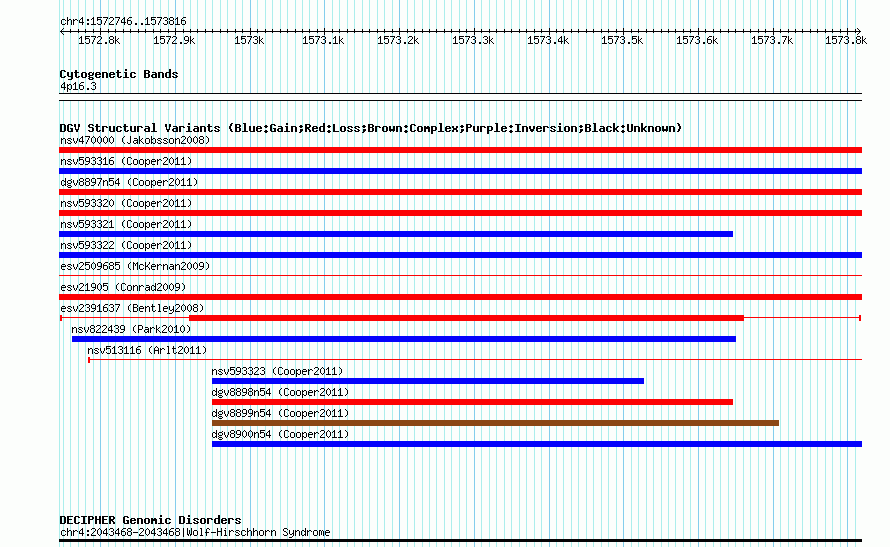The image size is (890, 547).
Task: Click the blue bar for nsv593321
Action: coord(396,234)
